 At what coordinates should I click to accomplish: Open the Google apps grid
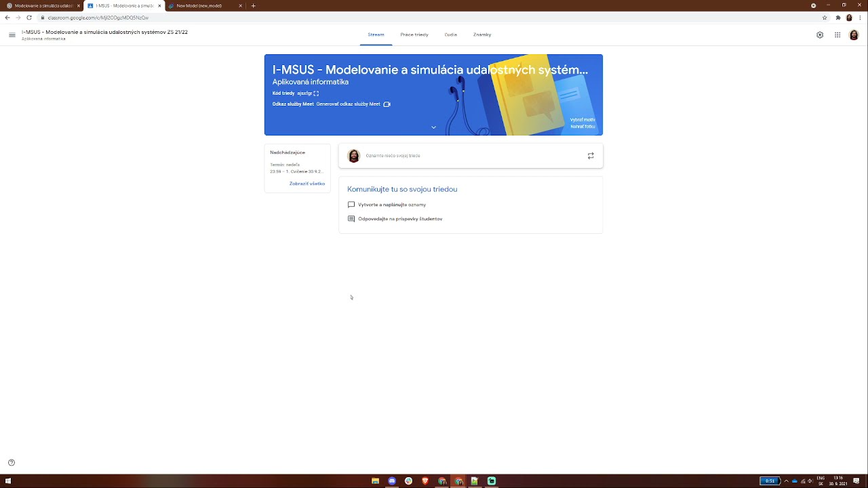coord(837,35)
